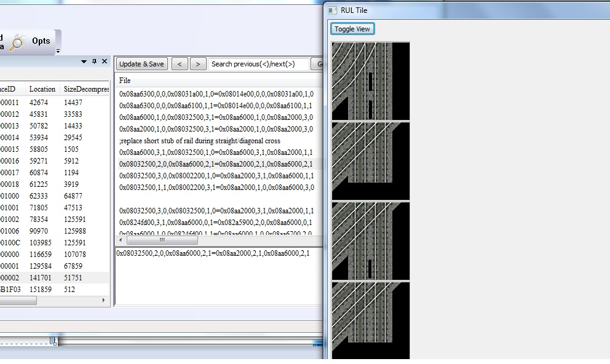This screenshot has height=364, width=610.
Task: Click the RUL Tile window title icon
Action: click(x=333, y=10)
